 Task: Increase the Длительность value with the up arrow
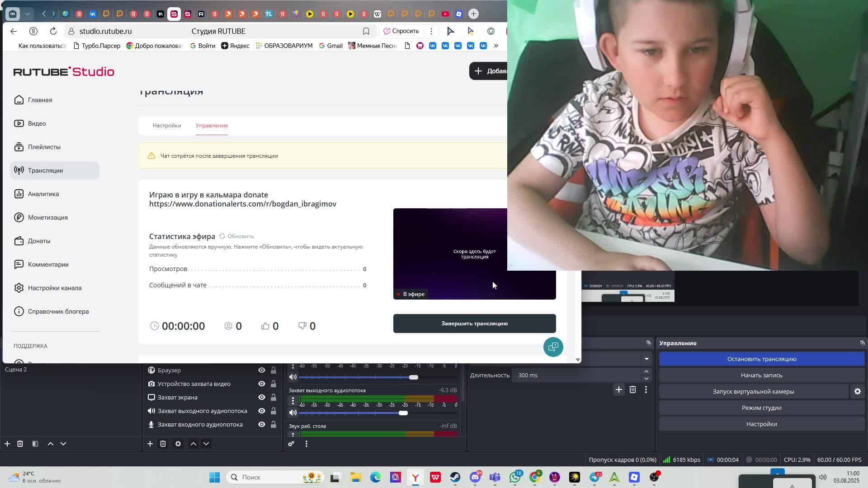(646, 372)
